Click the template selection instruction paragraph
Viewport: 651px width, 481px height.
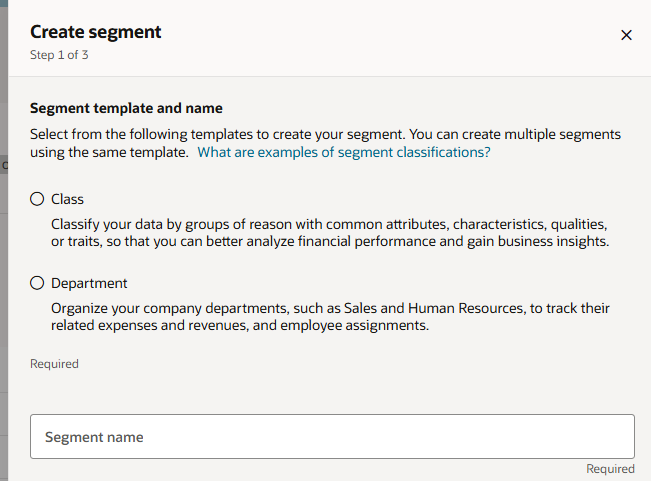[x=325, y=143]
